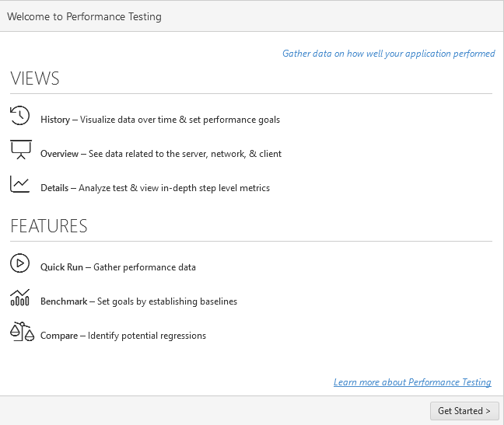Click the Benchmark feature description
504x425 pixels.
[x=138, y=301]
